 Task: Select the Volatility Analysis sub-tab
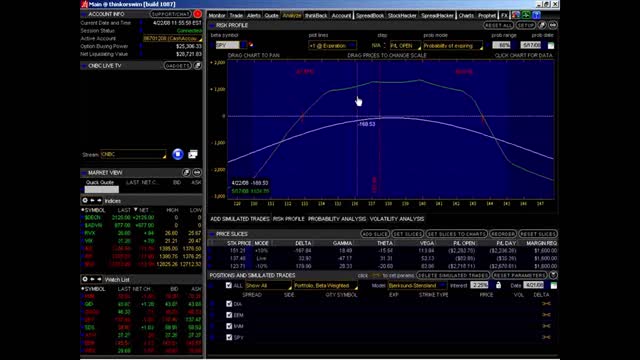[397, 219]
